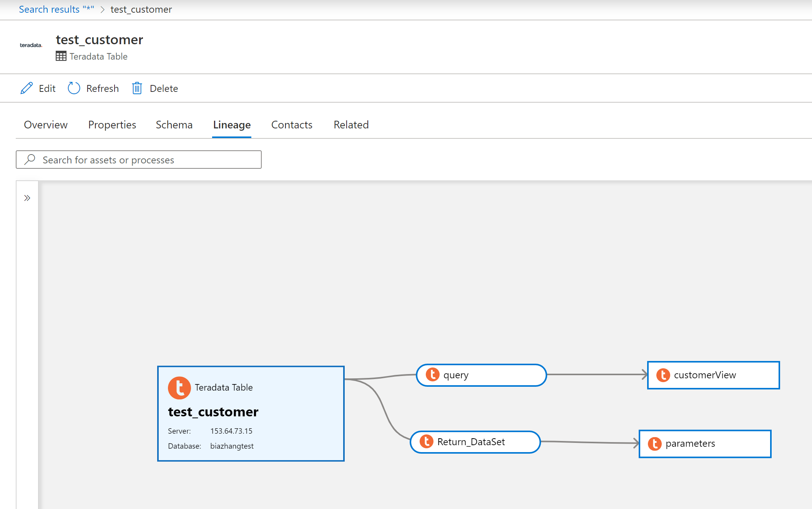The height and width of the screenshot is (509, 812).
Task: Switch to the Overview tab
Action: click(x=46, y=124)
